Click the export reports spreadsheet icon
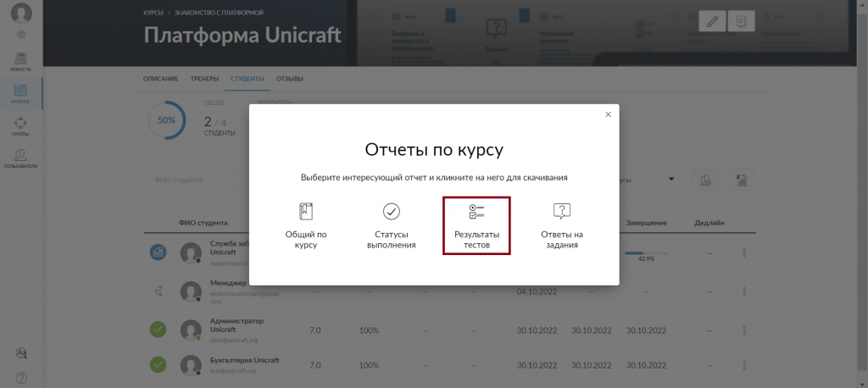This screenshot has height=388, width=868. [741, 180]
